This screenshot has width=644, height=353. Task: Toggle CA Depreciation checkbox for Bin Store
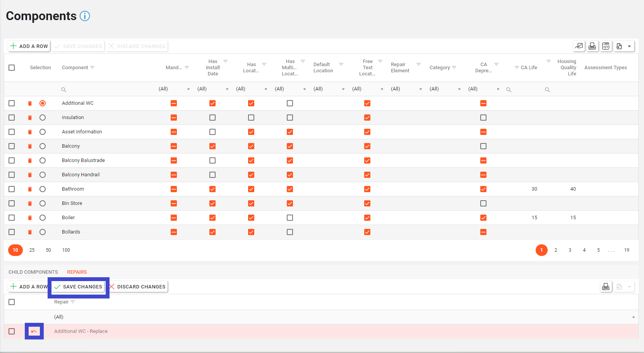point(483,203)
